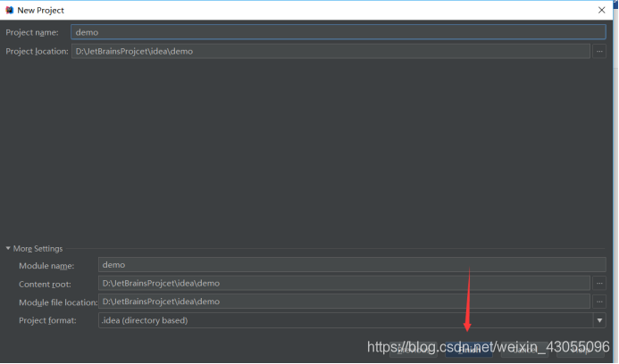
Task: Cancel the New Project dialog
Action: (524, 350)
